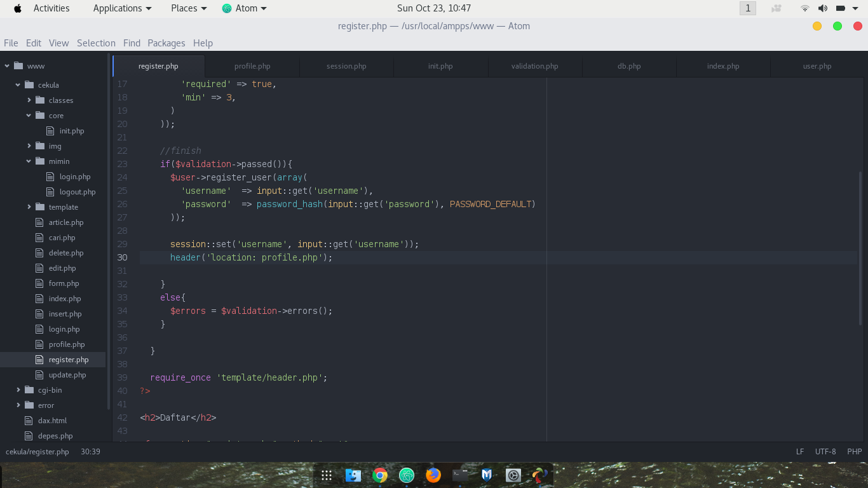The height and width of the screenshot is (488, 868).
Task: Expand the img folder
Action: coord(29,146)
